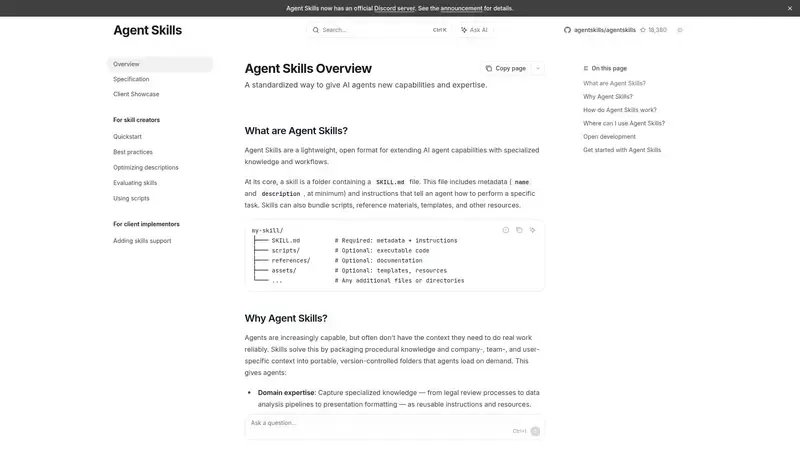Close the Discord announcement banner
The width and height of the screenshot is (800, 450).
coord(789,8)
